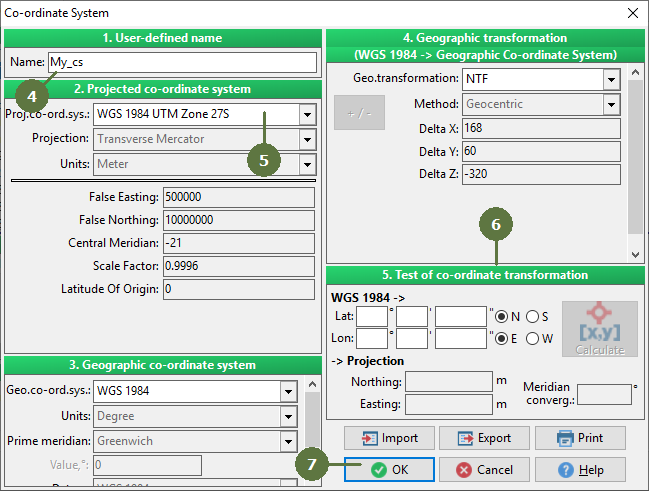The image size is (649, 491).
Task: Click the Calculate [x,y] crosshair icon
Action: [x=599, y=323]
